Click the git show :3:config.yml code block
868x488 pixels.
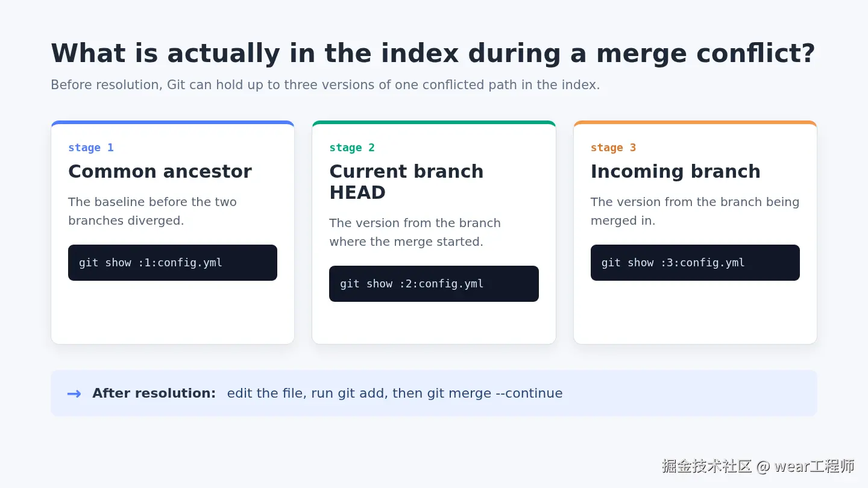(695, 263)
